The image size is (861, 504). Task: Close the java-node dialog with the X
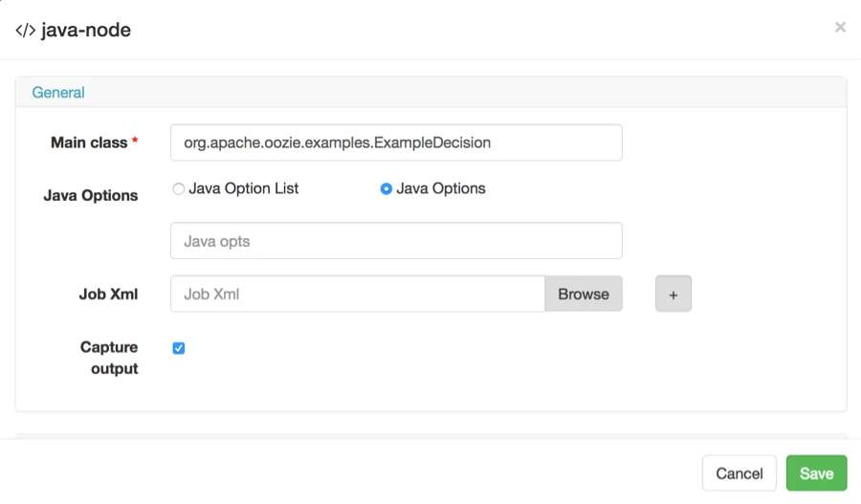pyautogui.click(x=840, y=27)
